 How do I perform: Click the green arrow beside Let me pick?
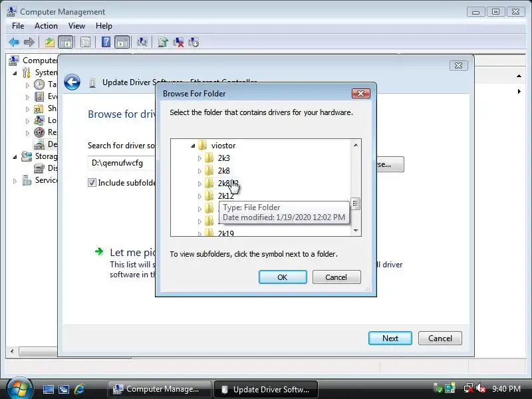click(x=99, y=251)
